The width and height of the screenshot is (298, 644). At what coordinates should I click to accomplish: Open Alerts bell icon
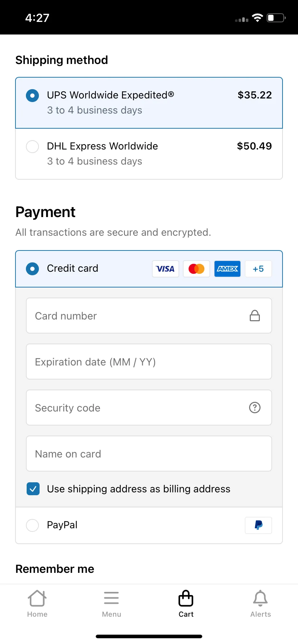[261, 598]
